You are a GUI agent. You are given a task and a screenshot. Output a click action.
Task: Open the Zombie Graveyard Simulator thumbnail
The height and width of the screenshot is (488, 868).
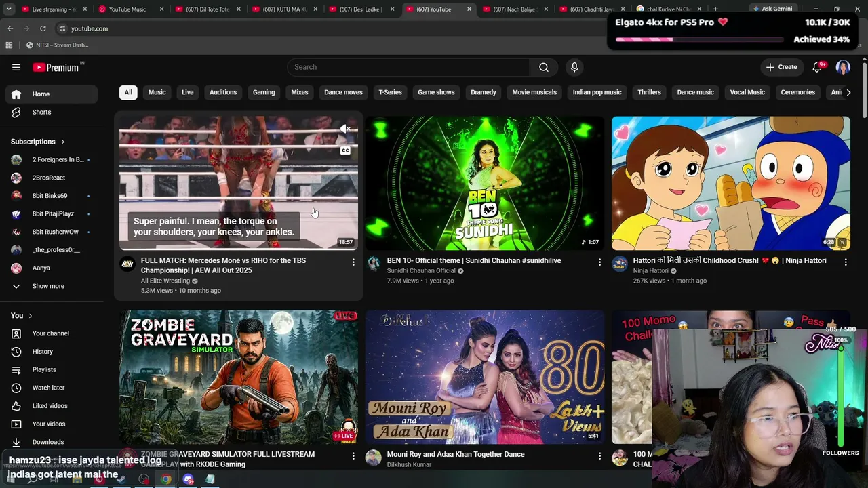coord(239,377)
